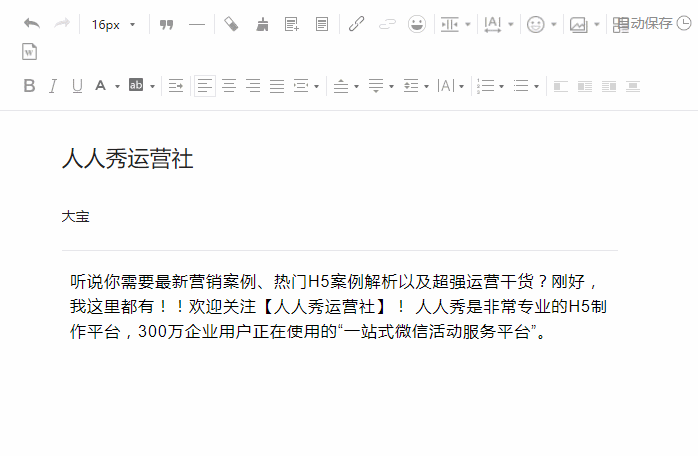698x456 pixels.
Task: Toggle bold formatting
Action: (29, 86)
